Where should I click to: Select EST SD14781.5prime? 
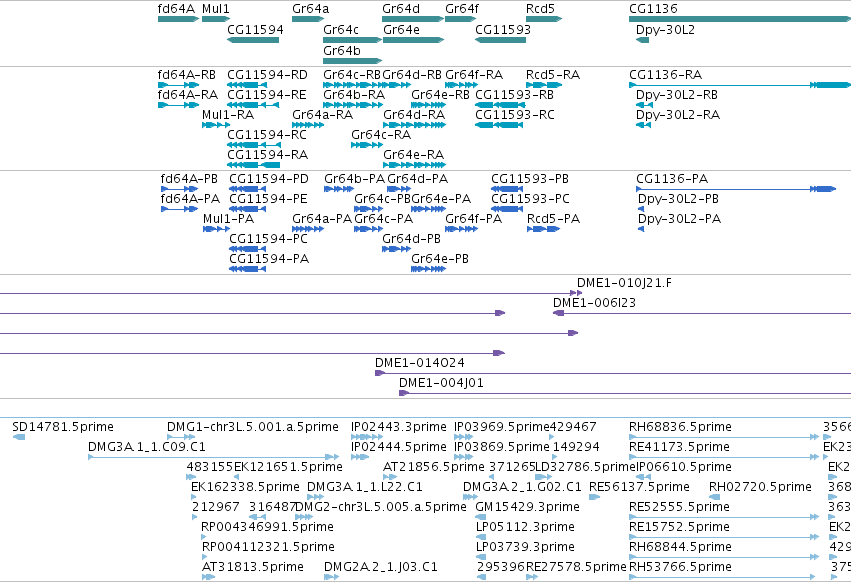(x=18, y=437)
